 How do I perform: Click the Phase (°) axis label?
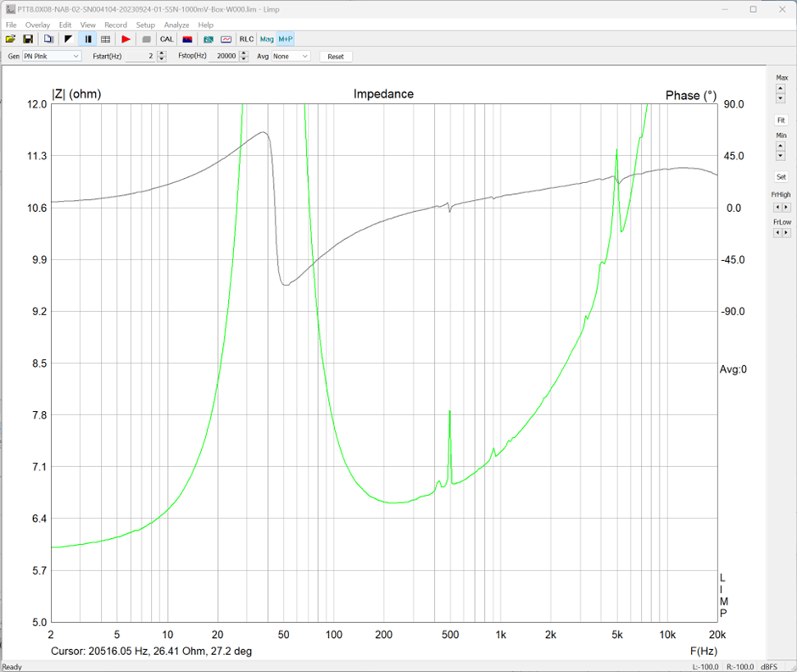[x=691, y=96]
